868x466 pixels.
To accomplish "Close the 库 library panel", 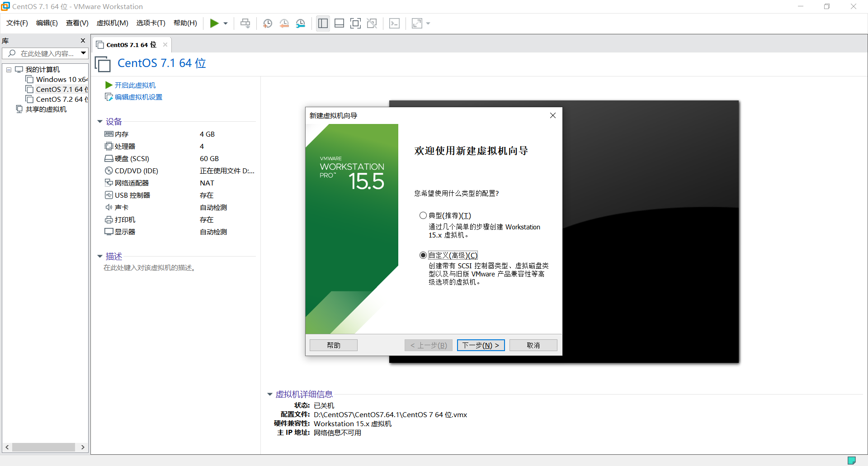I will pos(83,41).
